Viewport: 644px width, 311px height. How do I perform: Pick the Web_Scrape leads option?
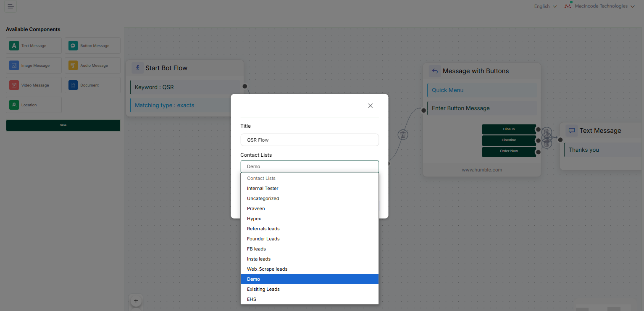267,269
